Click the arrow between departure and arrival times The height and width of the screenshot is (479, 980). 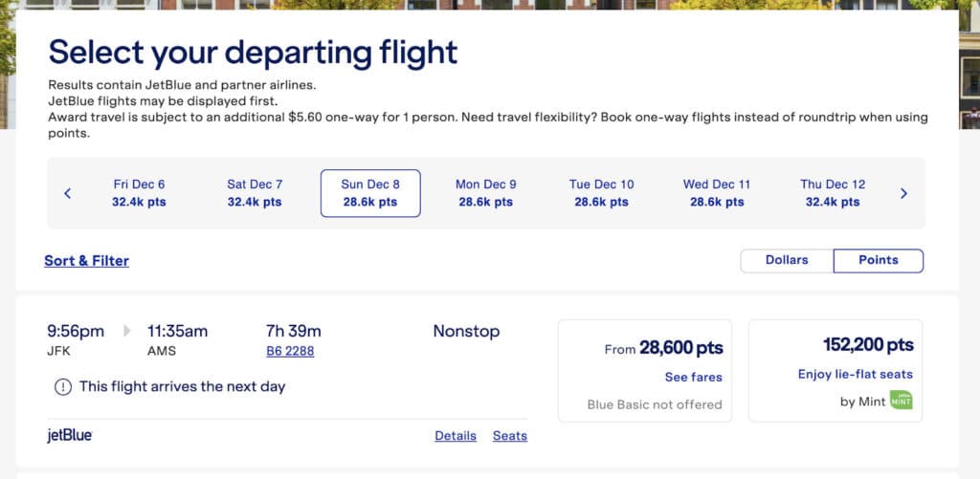coord(127,332)
